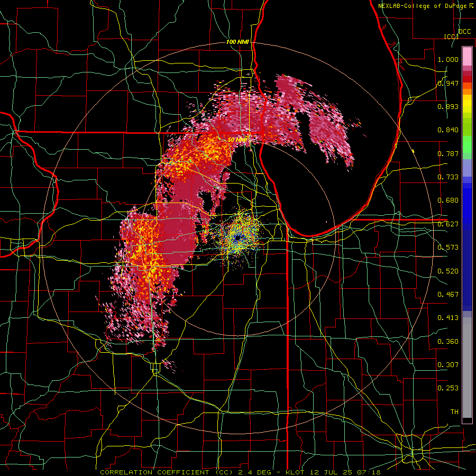Click the 50 NMI range ring label
Image resolution: width=476 pixels, height=476 pixels.
coord(237,140)
